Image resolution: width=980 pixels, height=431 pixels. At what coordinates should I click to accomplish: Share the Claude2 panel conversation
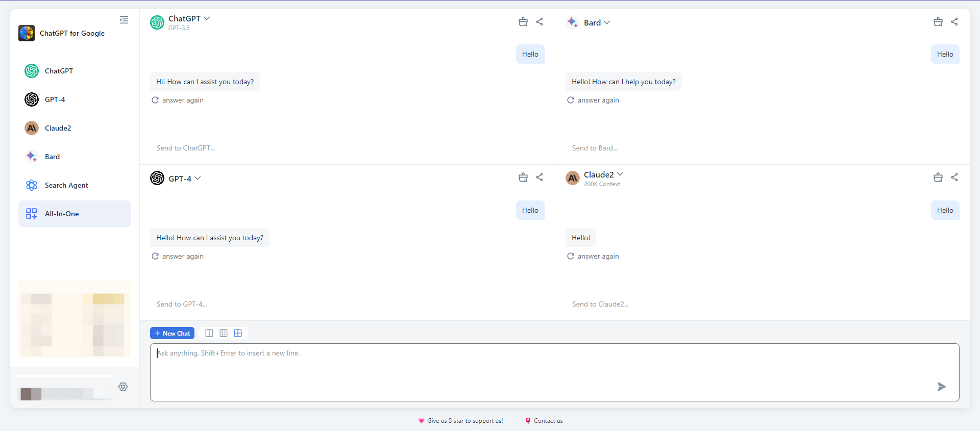[x=954, y=177]
